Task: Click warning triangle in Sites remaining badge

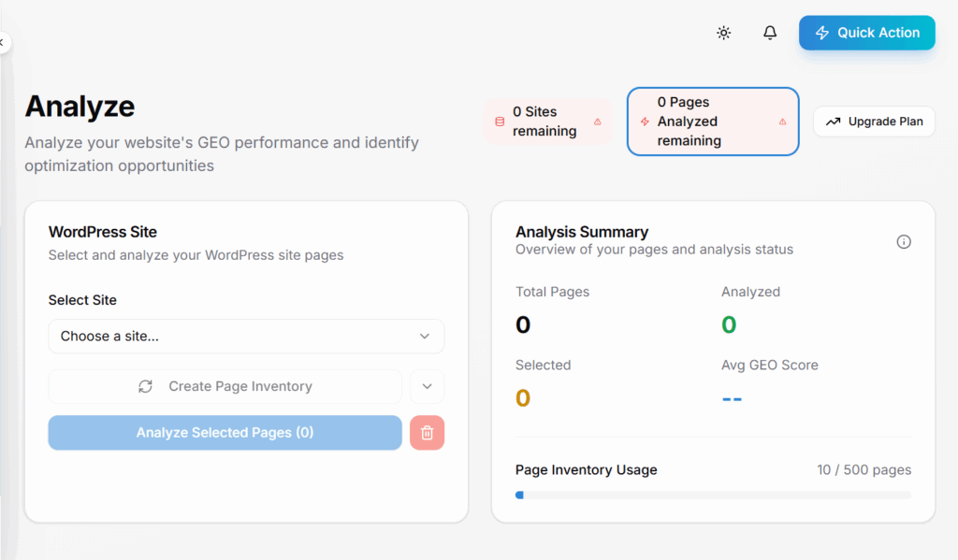Action: (598, 122)
